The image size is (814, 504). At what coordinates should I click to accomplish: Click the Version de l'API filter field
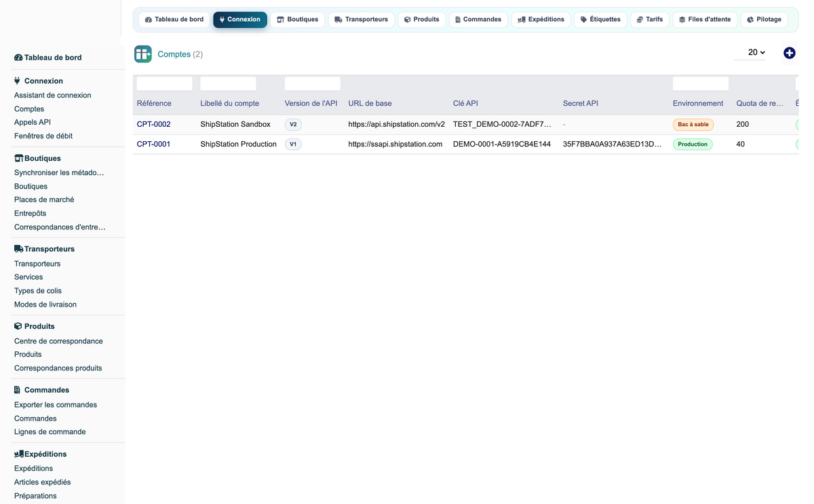tap(313, 83)
